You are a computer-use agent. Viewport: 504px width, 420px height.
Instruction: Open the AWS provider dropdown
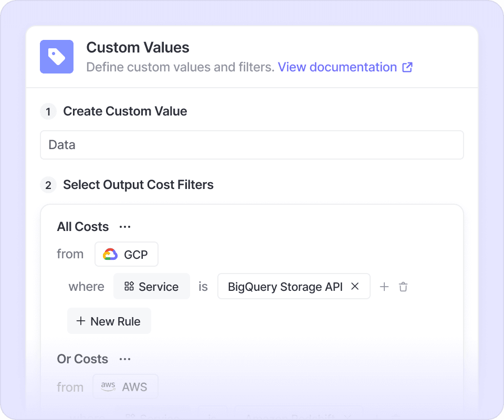pyautogui.click(x=125, y=387)
